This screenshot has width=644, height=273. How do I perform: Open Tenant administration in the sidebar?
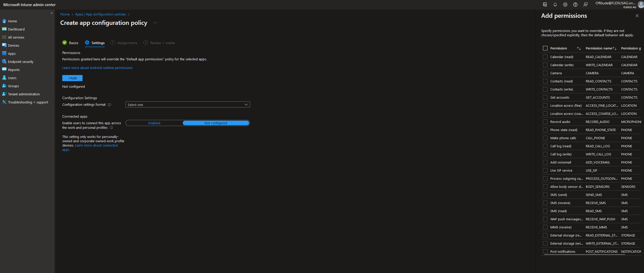(24, 94)
